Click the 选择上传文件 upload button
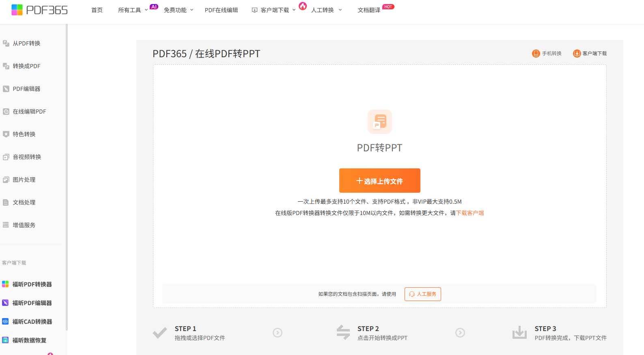The height and width of the screenshot is (355, 644). 380,181
